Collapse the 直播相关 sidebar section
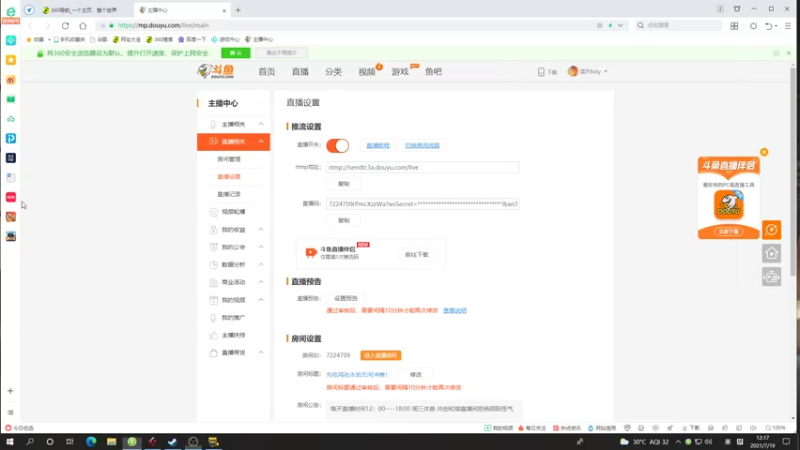The width and height of the screenshot is (800, 450). (x=261, y=141)
